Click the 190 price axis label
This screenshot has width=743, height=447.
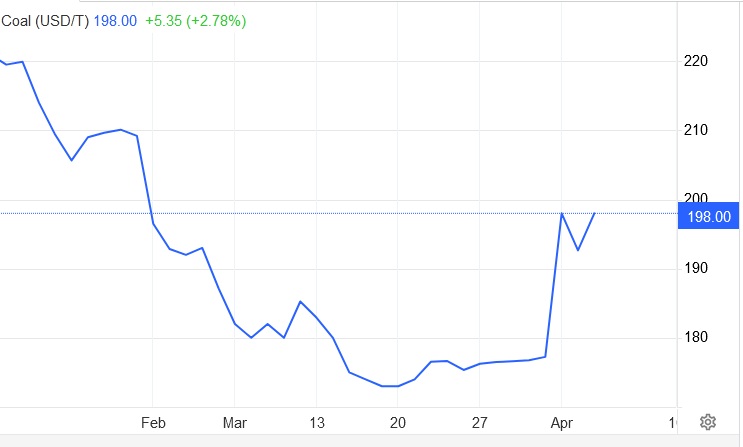click(x=696, y=268)
